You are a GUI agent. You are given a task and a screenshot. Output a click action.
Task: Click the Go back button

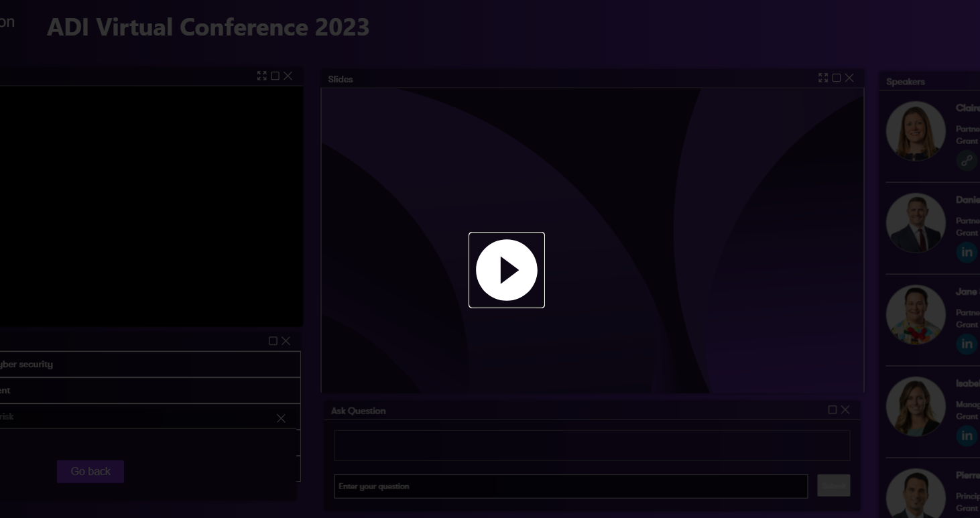pyautogui.click(x=90, y=471)
